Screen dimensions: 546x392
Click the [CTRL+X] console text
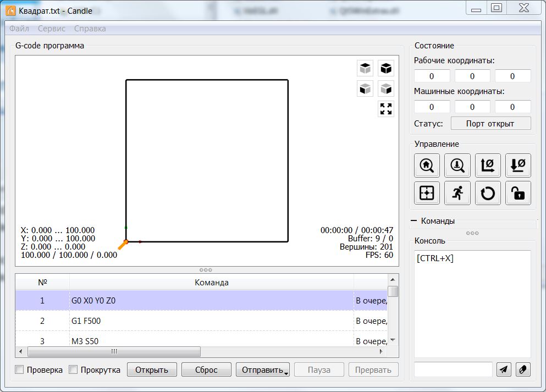coord(435,258)
